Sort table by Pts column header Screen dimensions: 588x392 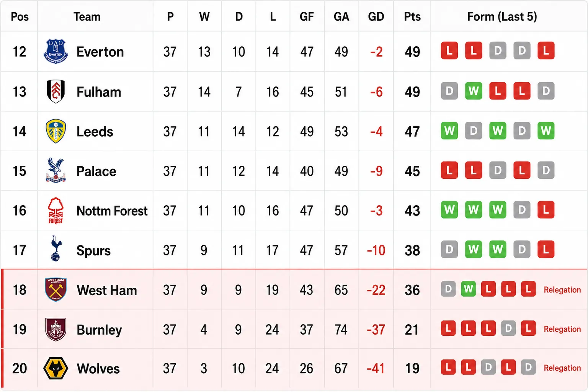pos(412,16)
